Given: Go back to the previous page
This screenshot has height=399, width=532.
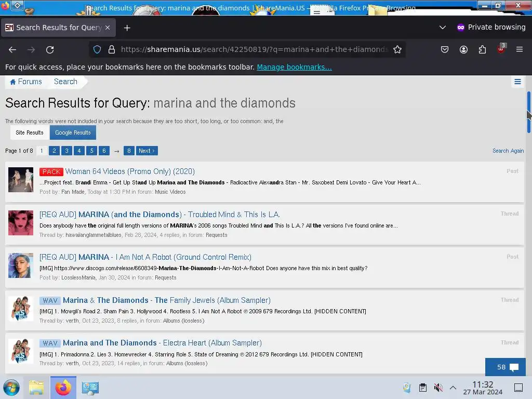Looking at the screenshot, I should coord(12,49).
